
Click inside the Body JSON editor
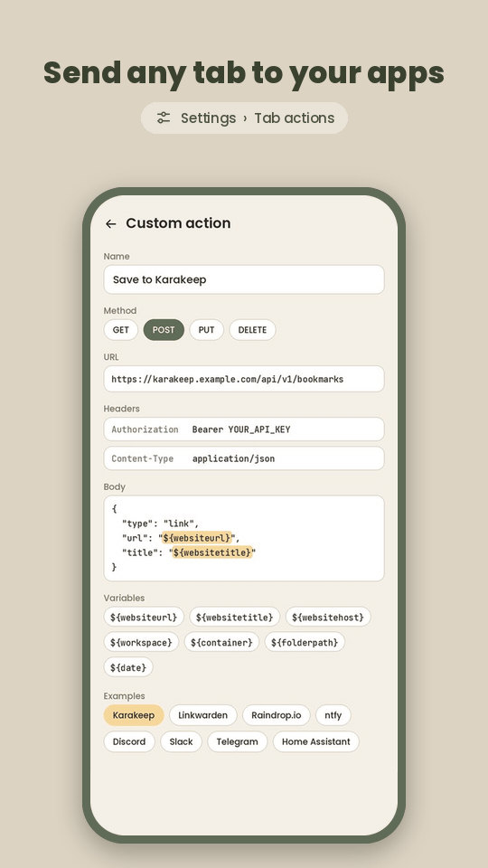point(244,538)
